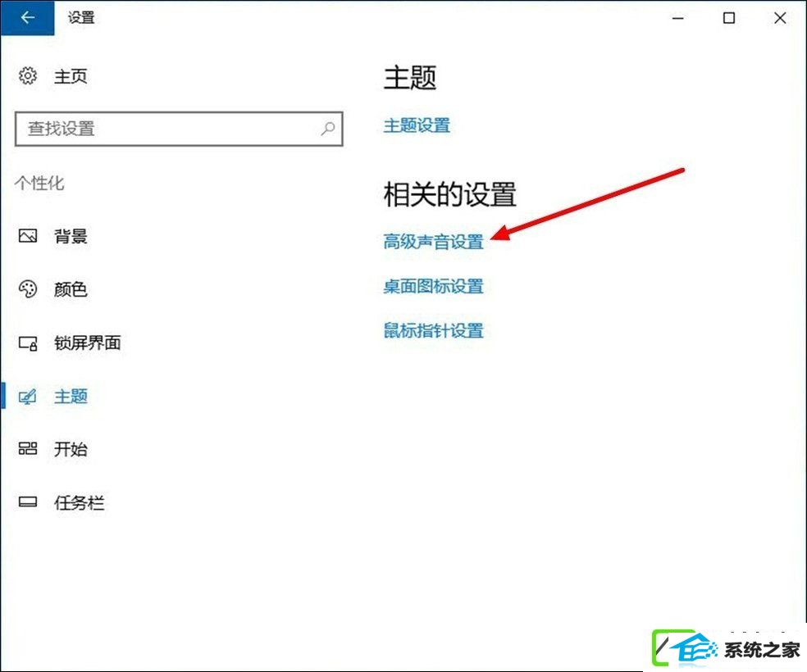Screen dimensions: 807x672
Task: Open 鼠标指针设置 link
Action: point(433,330)
